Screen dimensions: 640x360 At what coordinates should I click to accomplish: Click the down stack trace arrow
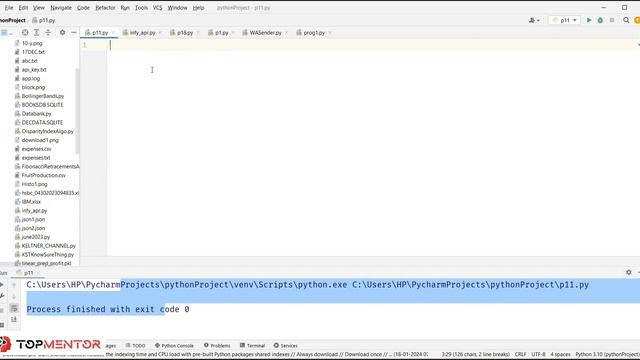tap(14, 296)
